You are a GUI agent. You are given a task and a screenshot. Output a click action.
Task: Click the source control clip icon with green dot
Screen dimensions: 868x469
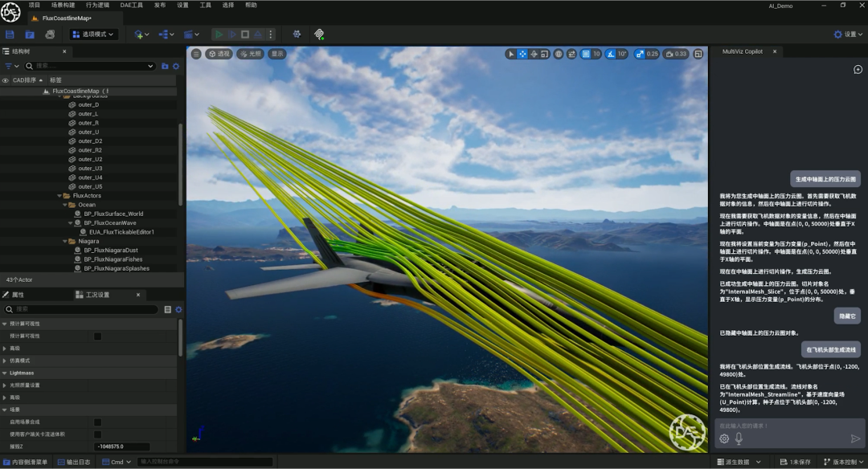point(319,35)
